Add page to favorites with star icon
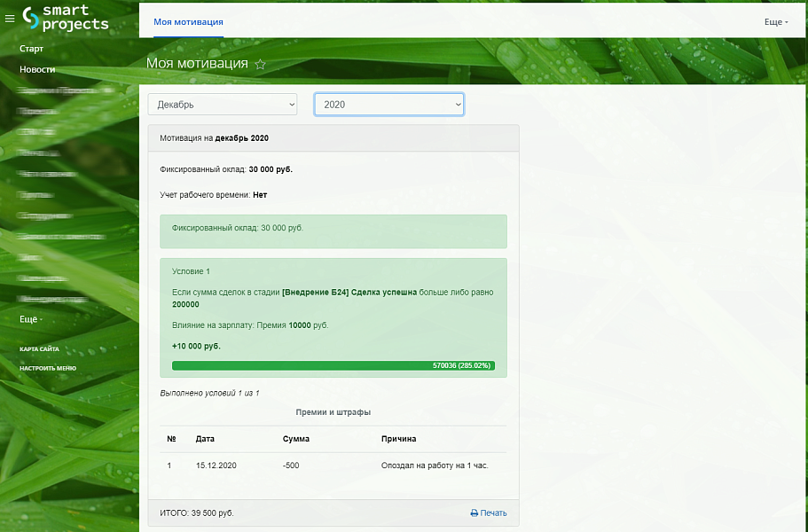808x532 pixels. point(260,65)
